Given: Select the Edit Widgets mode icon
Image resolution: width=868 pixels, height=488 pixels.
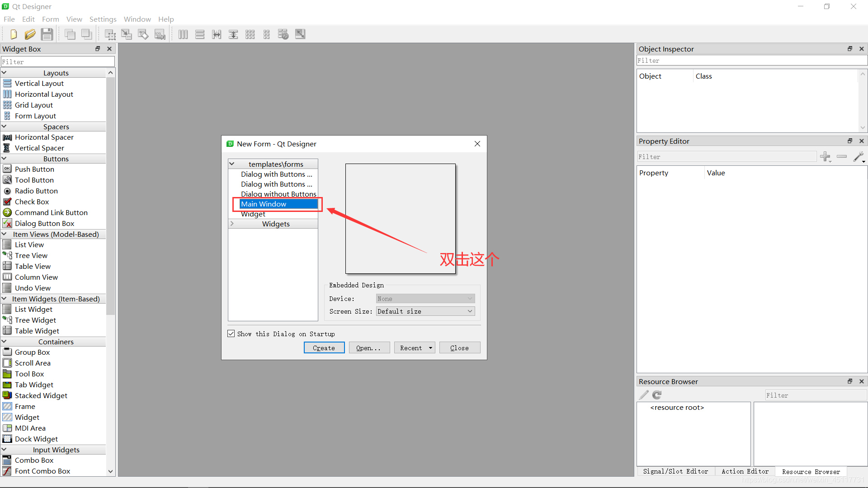Looking at the screenshot, I should [x=110, y=34].
